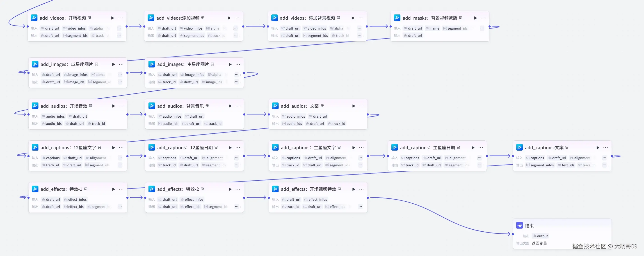Click the note icon next to add_effects 特效-2
The height and width of the screenshot is (256, 644).
pyautogui.click(x=202, y=189)
